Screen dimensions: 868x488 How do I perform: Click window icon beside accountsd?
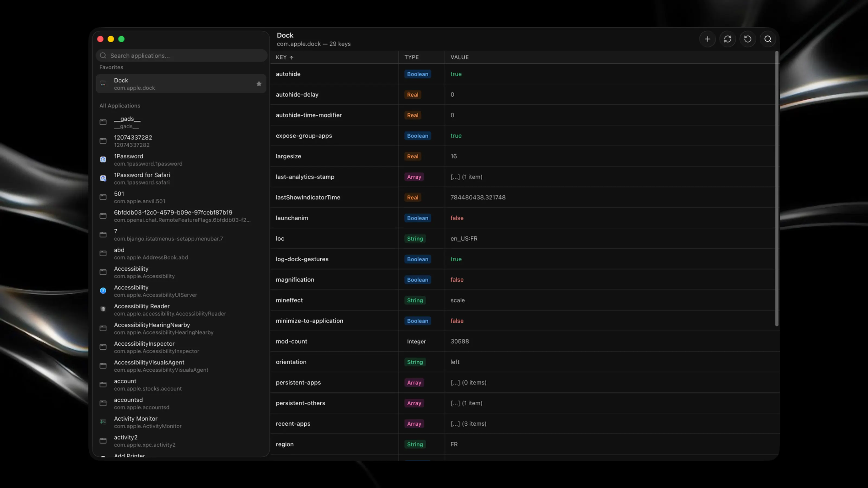(103, 403)
